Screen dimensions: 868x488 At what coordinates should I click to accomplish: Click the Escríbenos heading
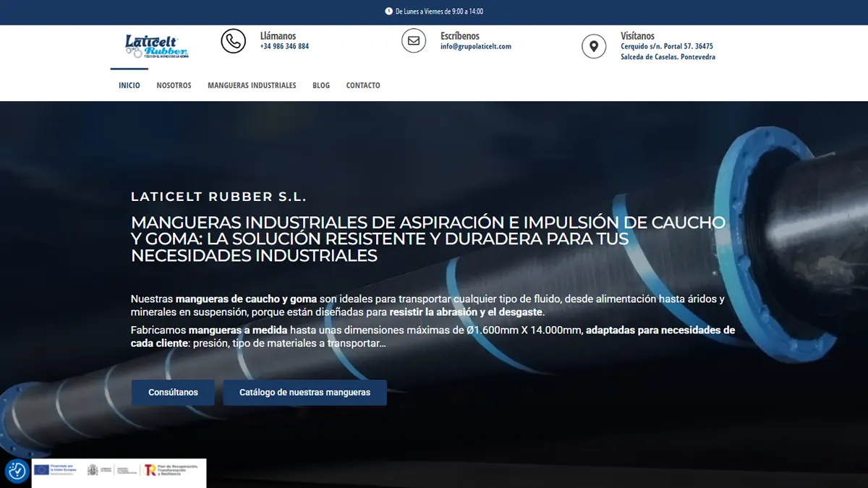pyautogui.click(x=460, y=35)
